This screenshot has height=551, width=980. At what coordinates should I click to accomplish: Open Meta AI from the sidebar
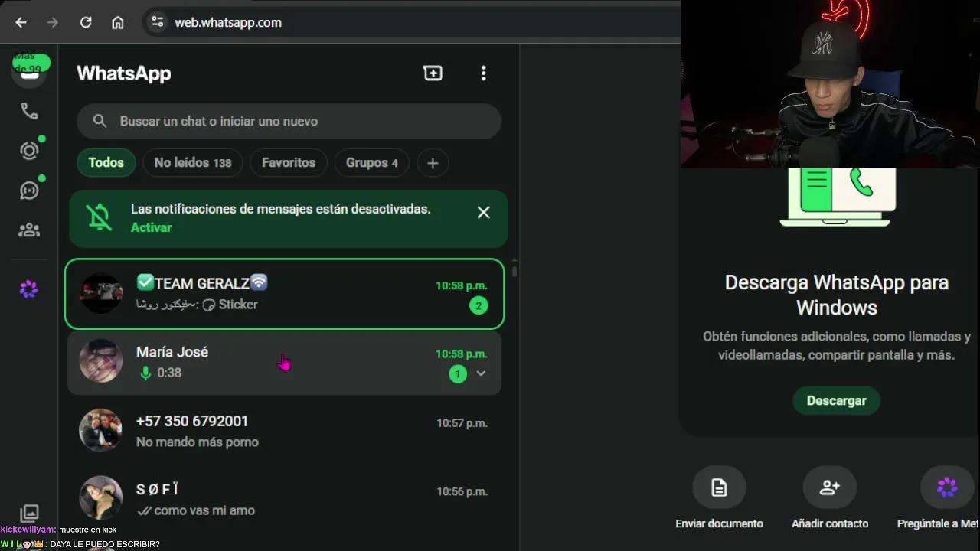point(29,289)
